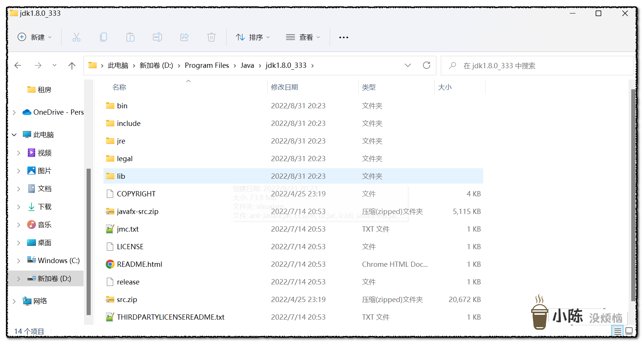Click the OneDrive cloud icon

pos(27,112)
